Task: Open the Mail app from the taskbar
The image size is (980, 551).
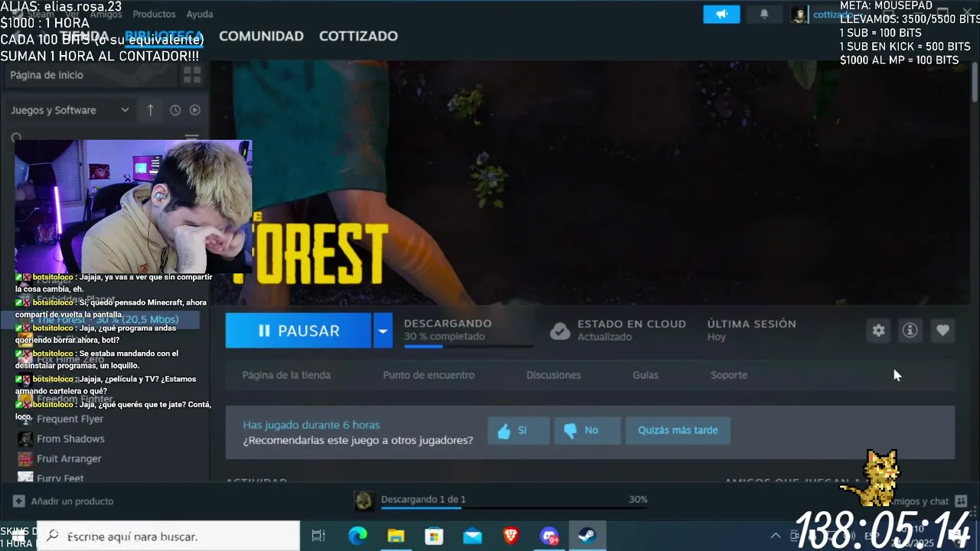Action: pyautogui.click(x=472, y=536)
